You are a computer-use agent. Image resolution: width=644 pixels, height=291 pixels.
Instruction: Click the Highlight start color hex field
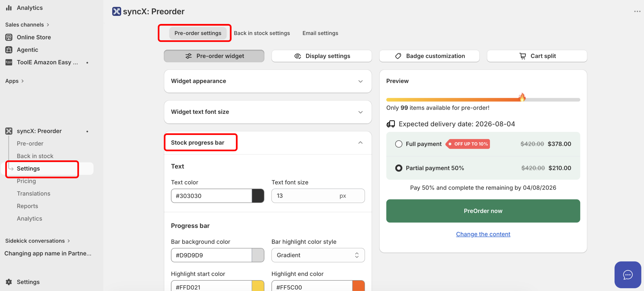[211, 286]
